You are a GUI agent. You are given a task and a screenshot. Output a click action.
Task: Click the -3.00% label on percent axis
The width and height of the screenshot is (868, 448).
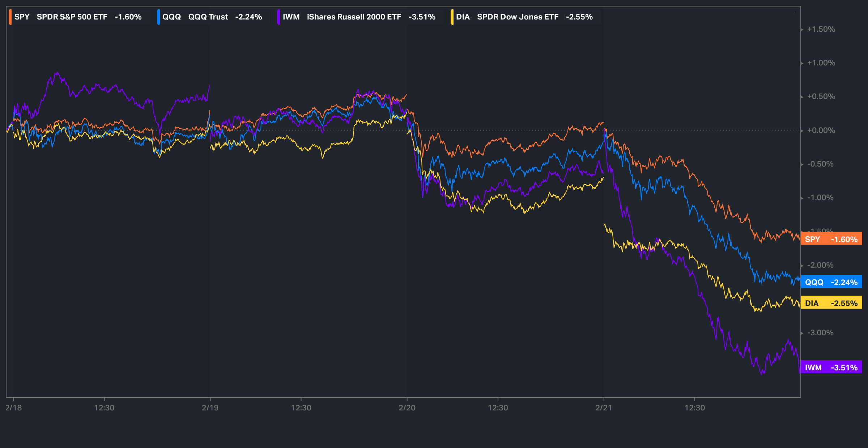[x=820, y=333]
